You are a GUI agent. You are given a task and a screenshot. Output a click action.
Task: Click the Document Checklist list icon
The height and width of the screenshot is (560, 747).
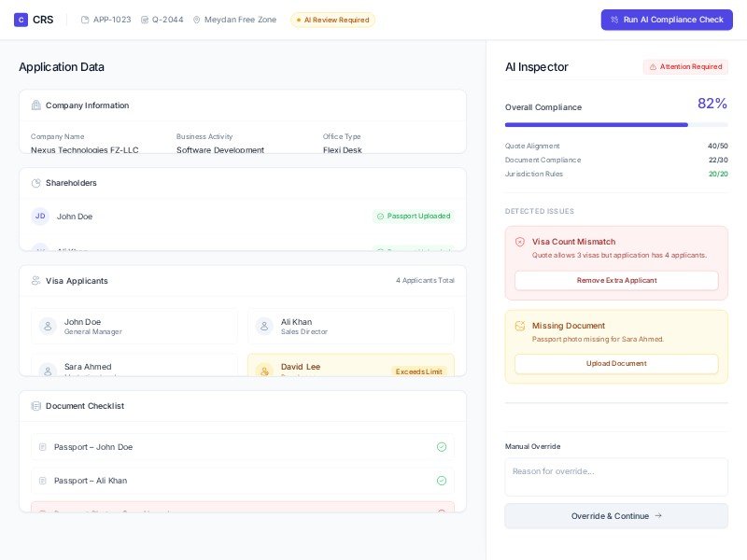pos(36,406)
